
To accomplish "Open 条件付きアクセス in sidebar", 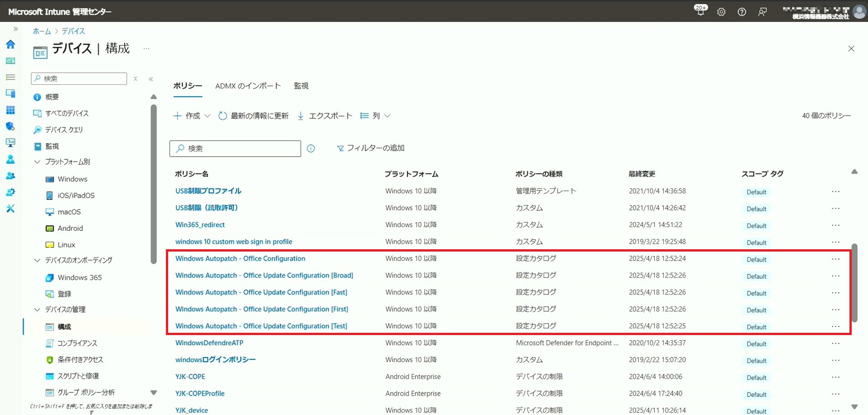I will [80, 360].
